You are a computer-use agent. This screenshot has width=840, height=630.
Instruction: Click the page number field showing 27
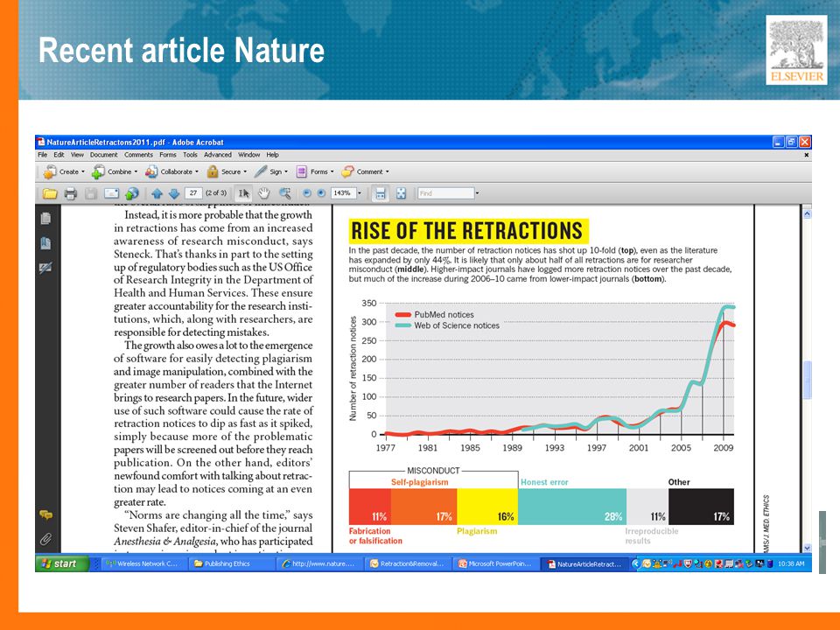point(192,192)
